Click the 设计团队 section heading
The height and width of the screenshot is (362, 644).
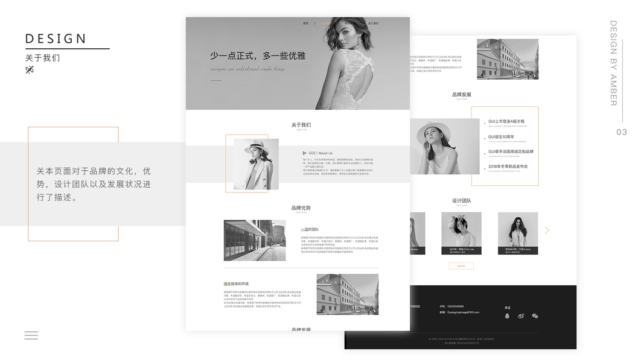point(462,201)
